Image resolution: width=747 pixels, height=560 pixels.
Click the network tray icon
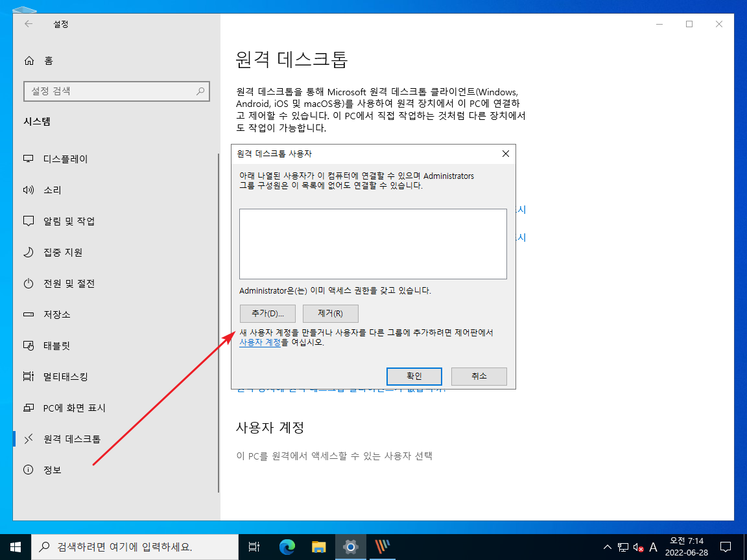(622, 547)
